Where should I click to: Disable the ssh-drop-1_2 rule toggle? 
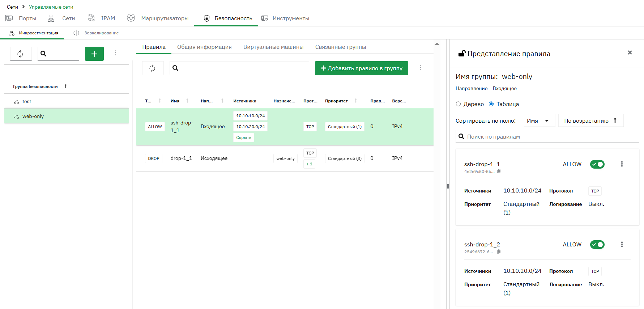[x=597, y=245]
